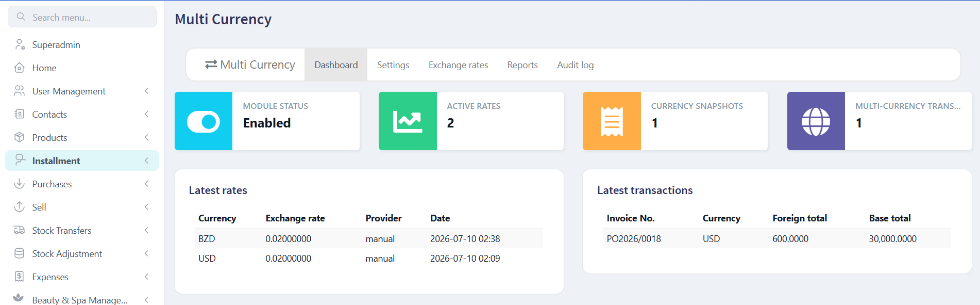Click the foreign total 600.0000
The image size is (980, 305).
(790, 238)
